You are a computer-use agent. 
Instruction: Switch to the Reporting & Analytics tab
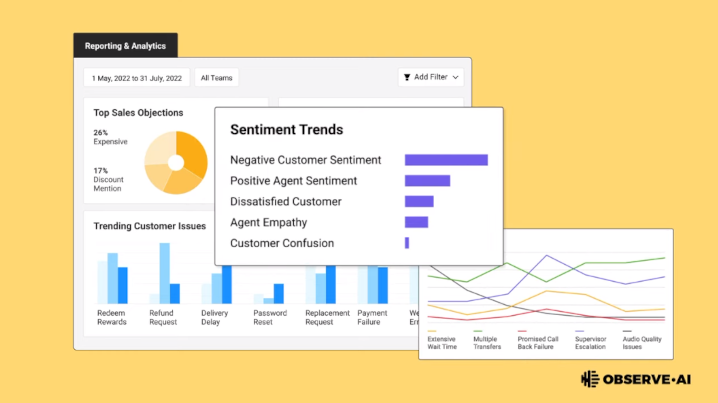click(x=125, y=46)
